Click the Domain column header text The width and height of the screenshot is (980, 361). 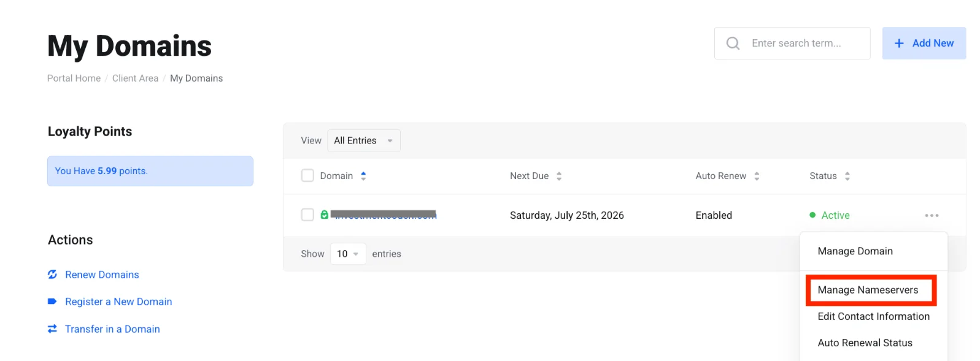(336, 176)
